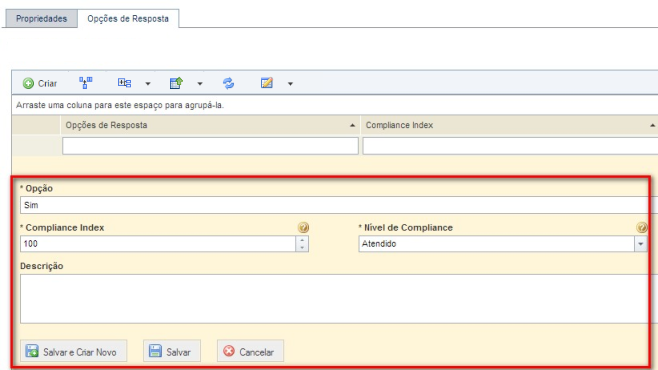Open dropdown arrow next to edit icon

coord(290,83)
